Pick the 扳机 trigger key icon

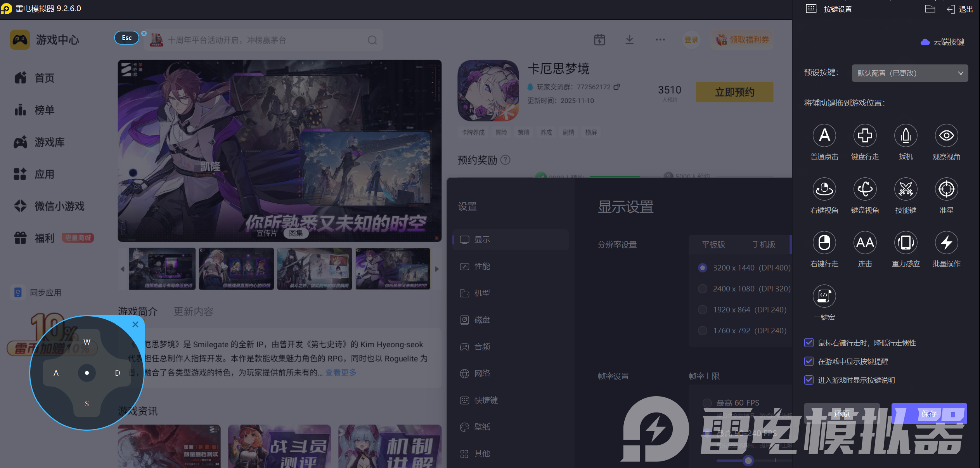click(x=906, y=136)
